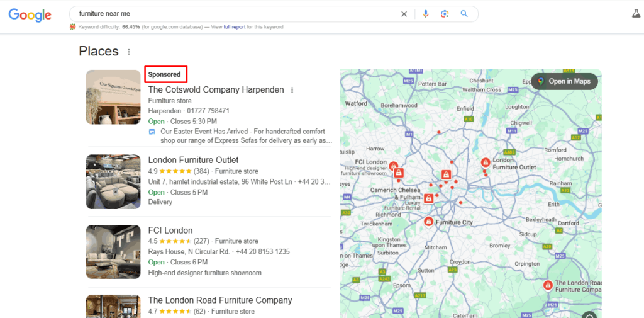The height and width of the screenshot is (318, 644).
Task: Clear the search box with X icon
Action: coord(404,14)
